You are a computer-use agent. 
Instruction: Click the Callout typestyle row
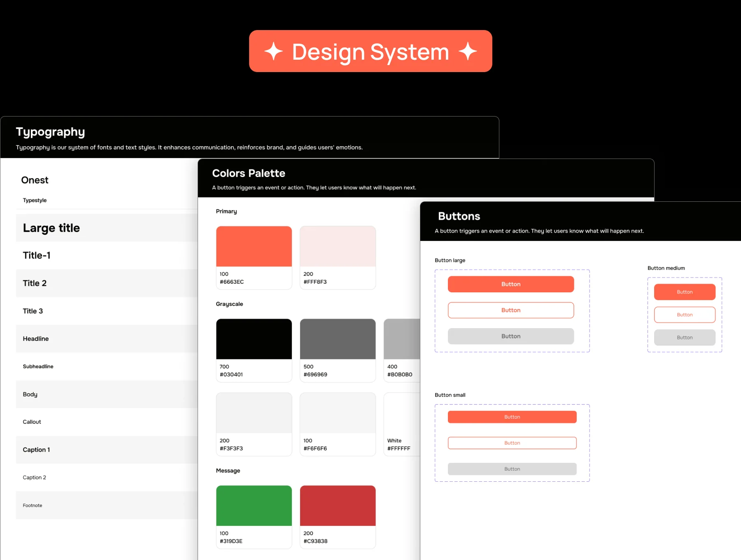tap(107, 422)
